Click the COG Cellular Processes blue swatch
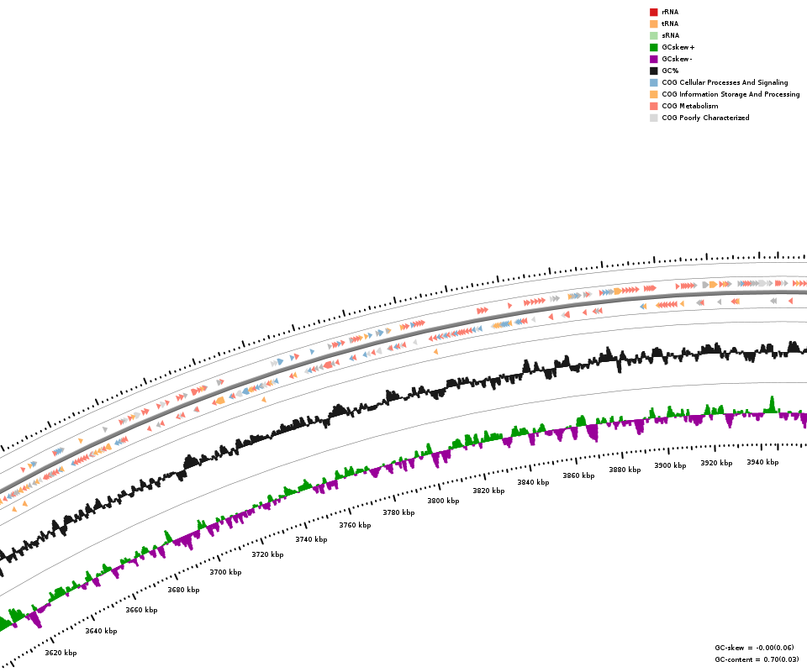The height and width of the screenshot is (672, 807). point(654,82)
